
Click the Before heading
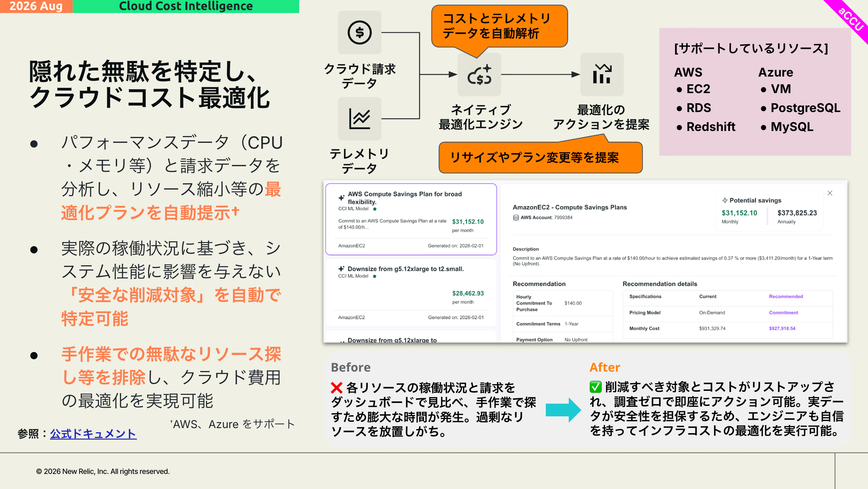click(x=350, y=367)
